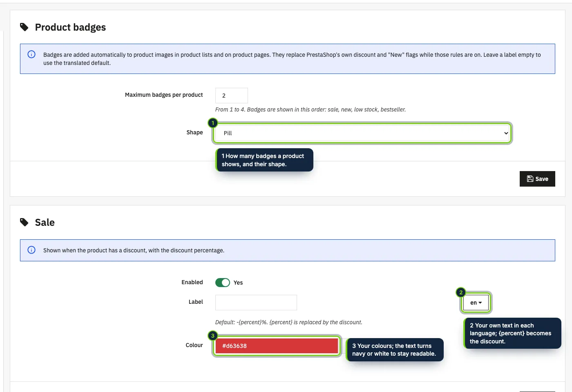Click the "From 1 to 4" help text
The width and height of the screenshot is (572, 392).
[311, 109]
